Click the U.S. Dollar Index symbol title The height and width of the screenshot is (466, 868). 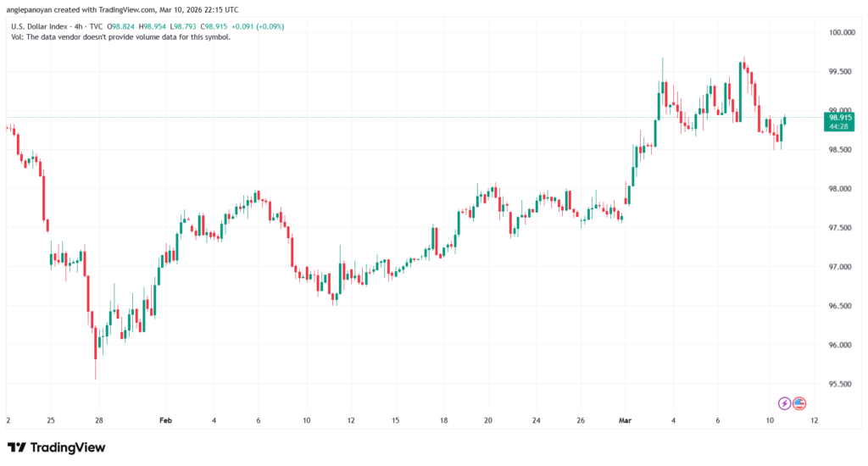[x=39, y=26]
